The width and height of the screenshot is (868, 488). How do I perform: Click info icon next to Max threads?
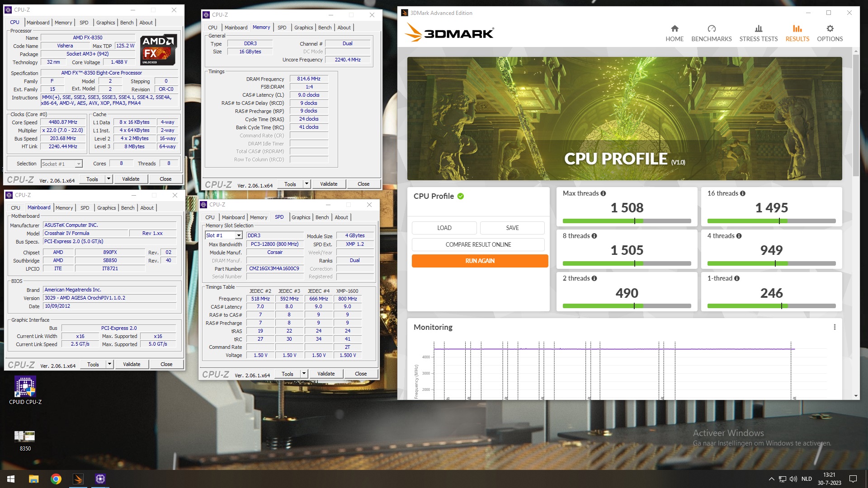603,193
